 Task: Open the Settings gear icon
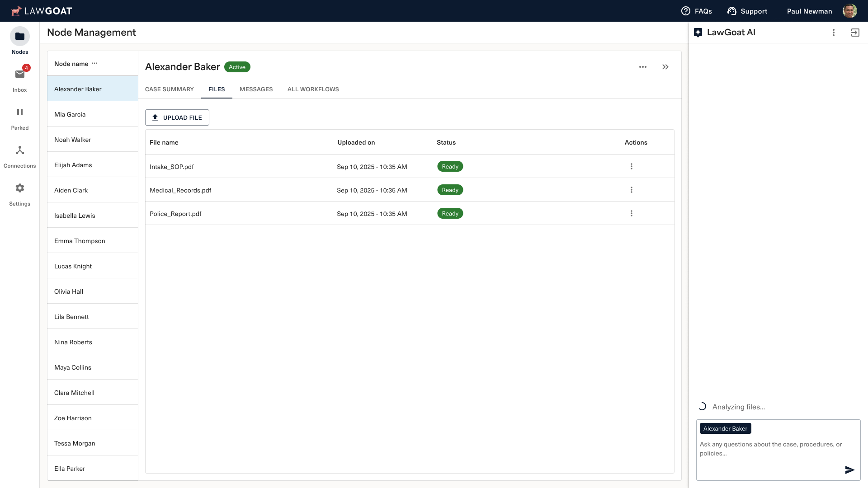pyautogui.click(x=19, y=188)
